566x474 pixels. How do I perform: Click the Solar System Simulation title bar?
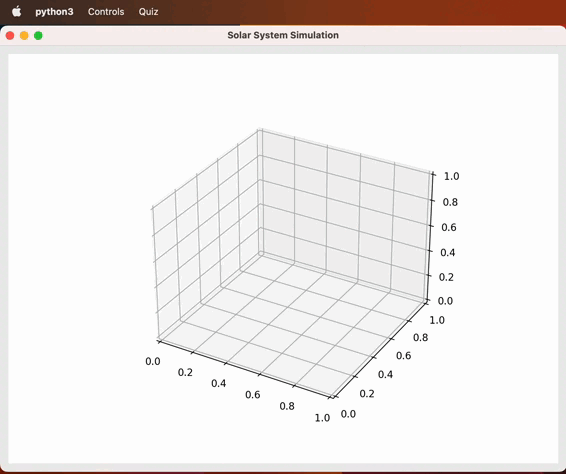pyautogui.click(x=283, y=35)
